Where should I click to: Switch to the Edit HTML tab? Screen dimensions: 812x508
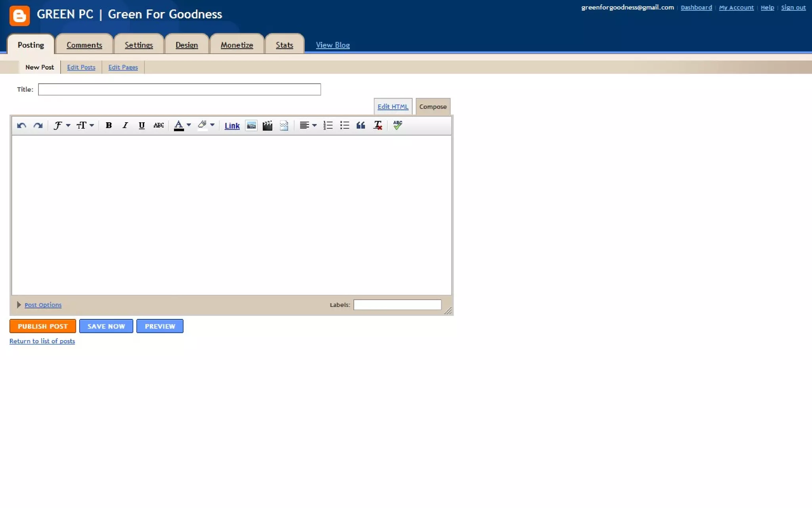point(393,106)
